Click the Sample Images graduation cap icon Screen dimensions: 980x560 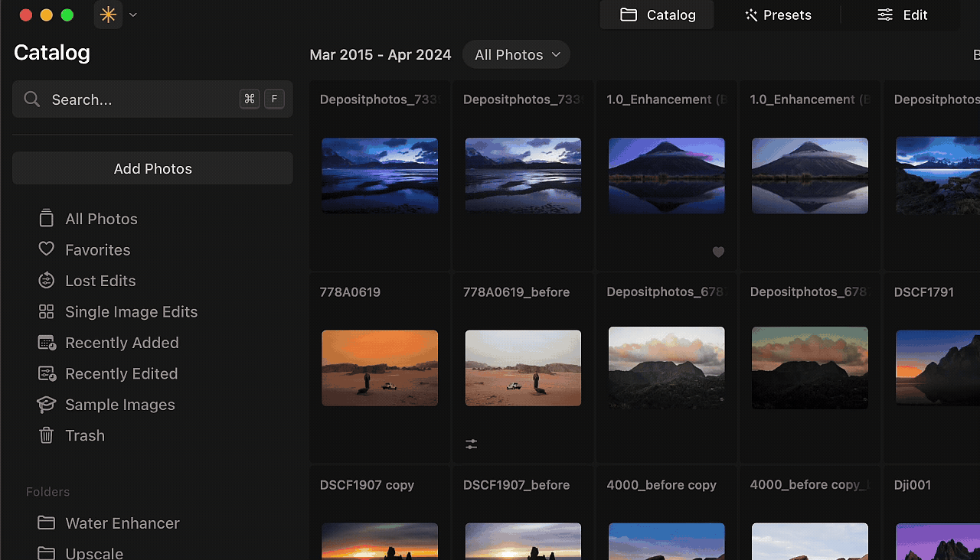click(x=47, y=405)
